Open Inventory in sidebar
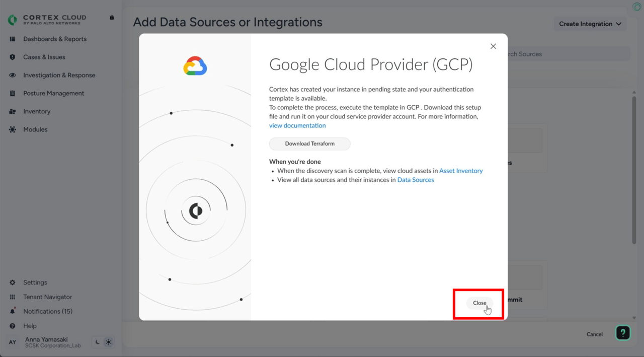The image size is (644, 357). click(37, 111)
